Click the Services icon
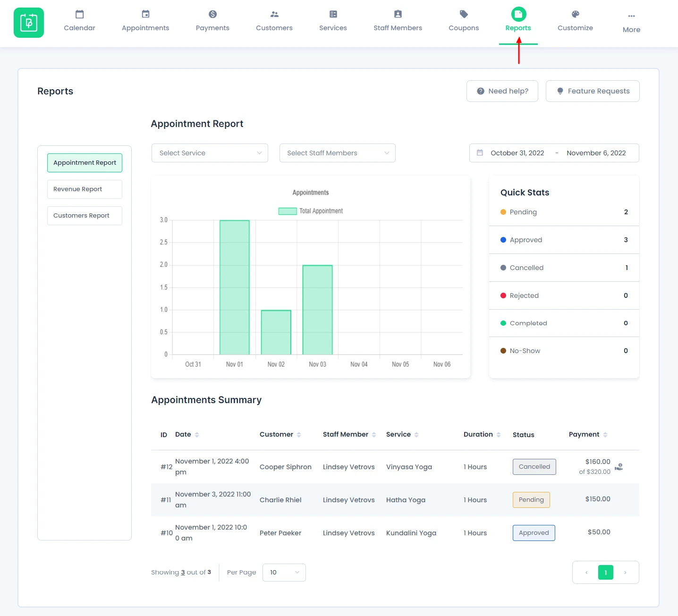This screenshot has width=678, height=616. [x=332, y=14]
